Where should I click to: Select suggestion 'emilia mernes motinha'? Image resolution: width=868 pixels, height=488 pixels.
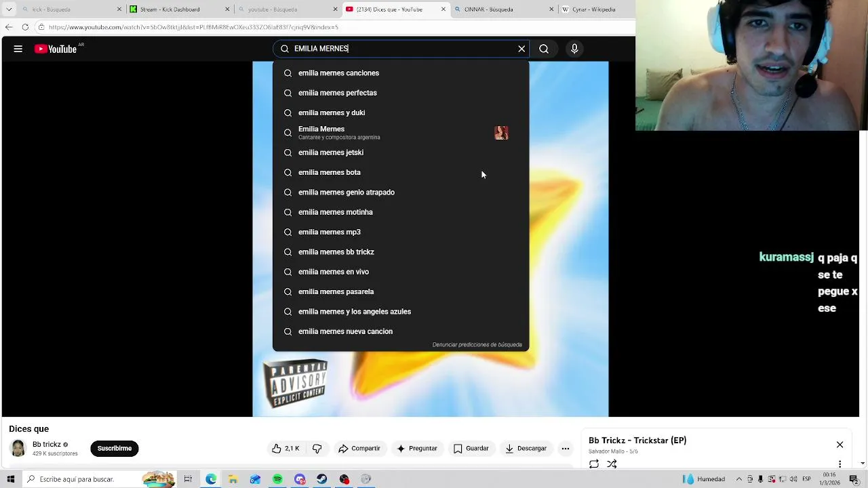401,212
